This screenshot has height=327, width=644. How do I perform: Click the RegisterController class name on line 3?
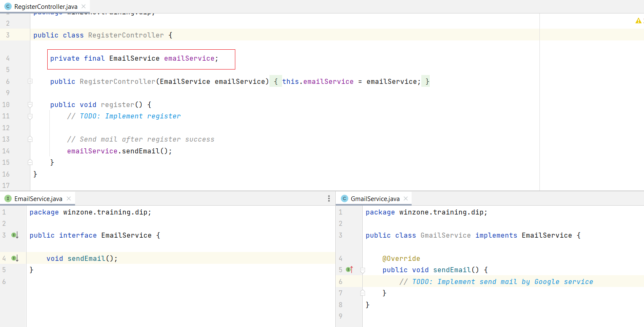[x=126, y=35]
